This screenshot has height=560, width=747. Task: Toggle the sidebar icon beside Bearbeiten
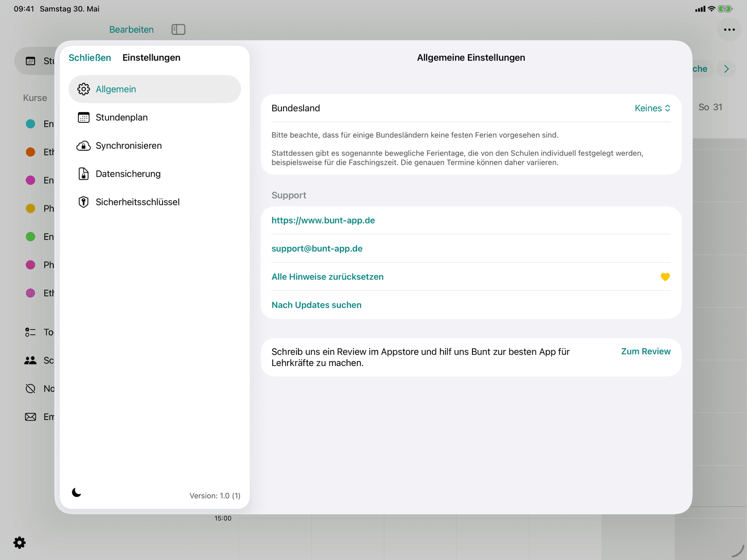click(x=178, y=29)
